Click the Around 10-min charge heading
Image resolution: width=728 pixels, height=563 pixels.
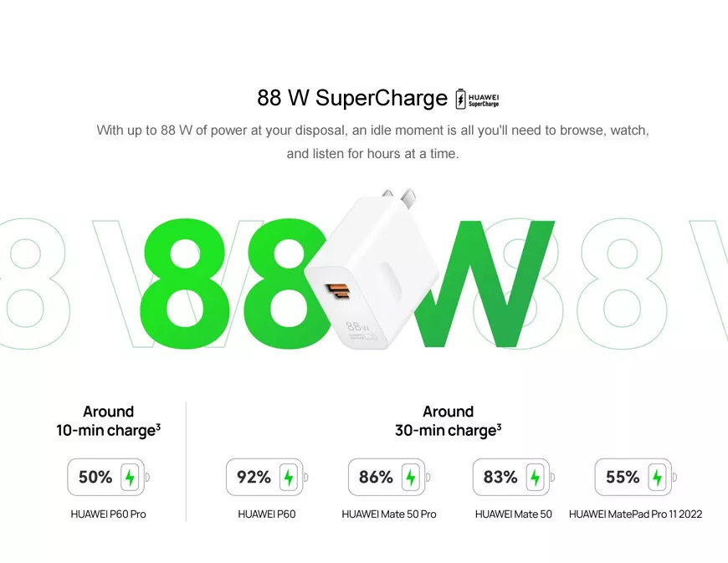click(x=108, y=421)
